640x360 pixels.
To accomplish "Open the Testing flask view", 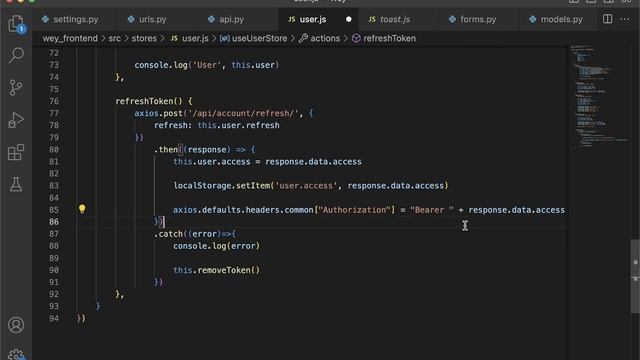I will (x=16, y=184).
